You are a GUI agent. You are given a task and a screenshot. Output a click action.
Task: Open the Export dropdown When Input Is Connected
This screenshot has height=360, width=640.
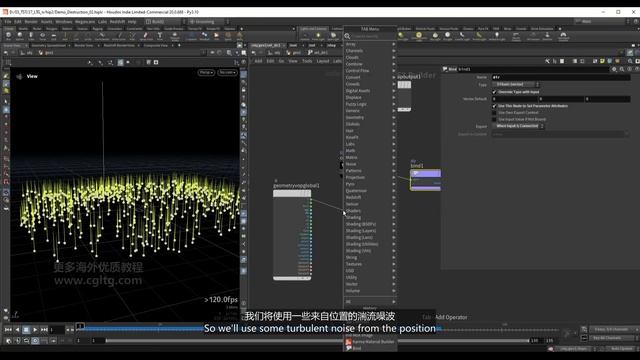pyautogui.click(x=518, y=126)
